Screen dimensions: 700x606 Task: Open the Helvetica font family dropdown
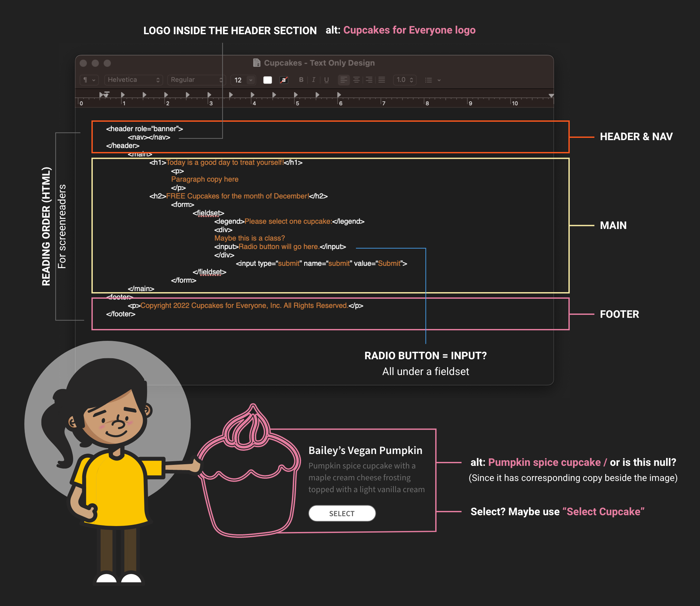coord(134,80)
